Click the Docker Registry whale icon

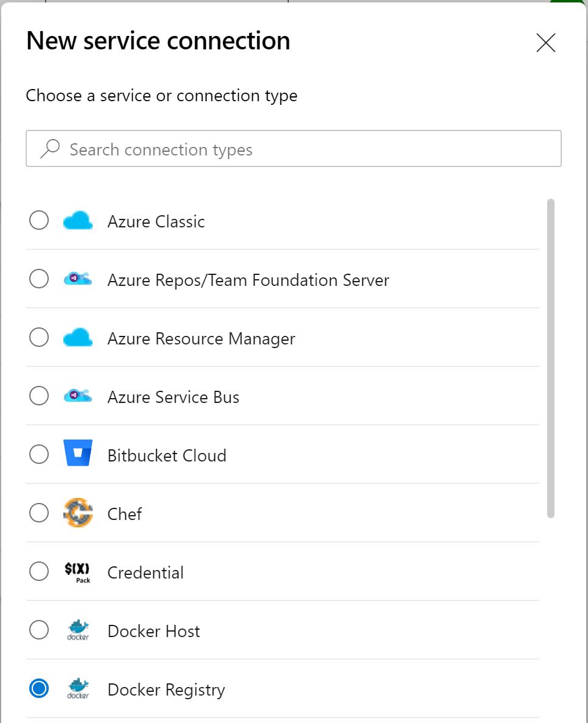pos(78,689)
